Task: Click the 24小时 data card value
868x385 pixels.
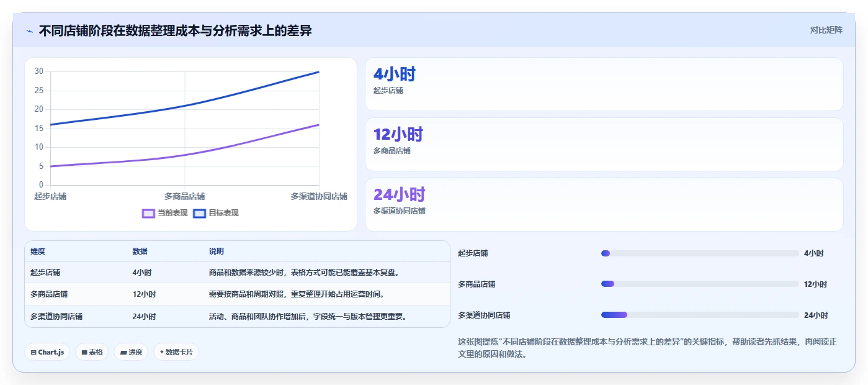Action: pos(399,194)
